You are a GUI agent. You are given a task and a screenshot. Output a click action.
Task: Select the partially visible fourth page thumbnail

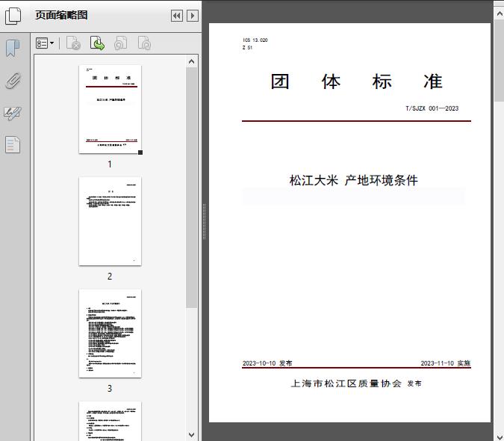[x=110, y=421]
